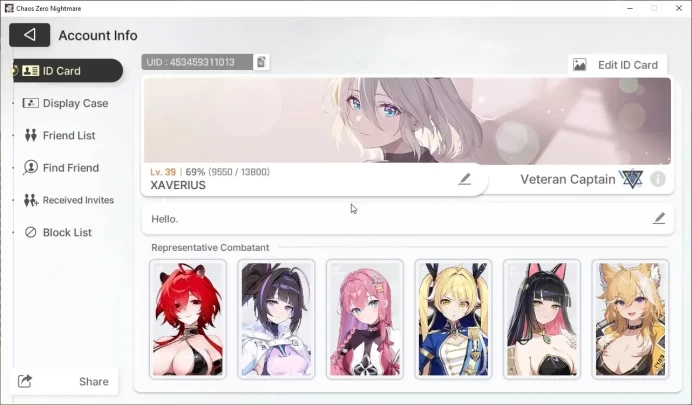Click the share arrow icon
692x405 pixels.
click(x=25, y=381)
